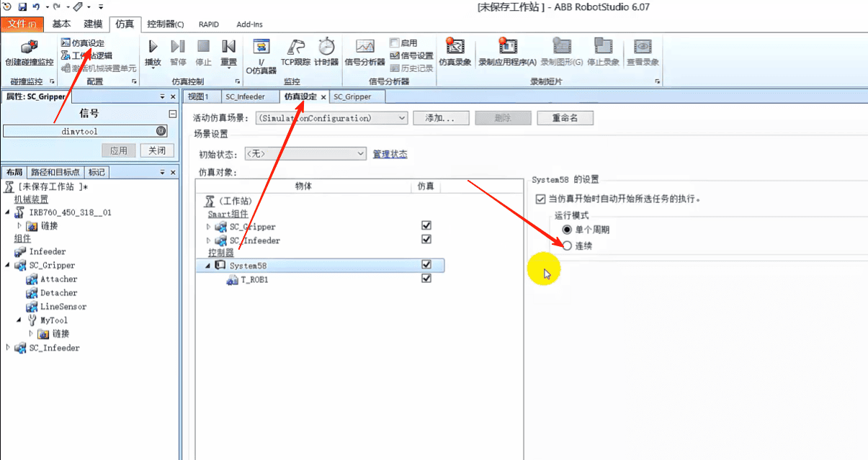Image resolution: width=868 pixels, height=460 pixels.
Task: Switch to the 基本 (Home) ribbon tab
Action: click(x=62, y=24)
